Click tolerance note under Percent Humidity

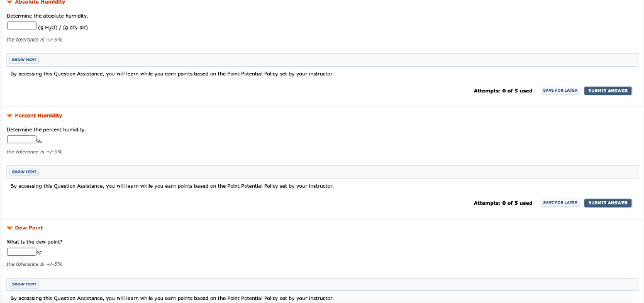tap(35, 152)
